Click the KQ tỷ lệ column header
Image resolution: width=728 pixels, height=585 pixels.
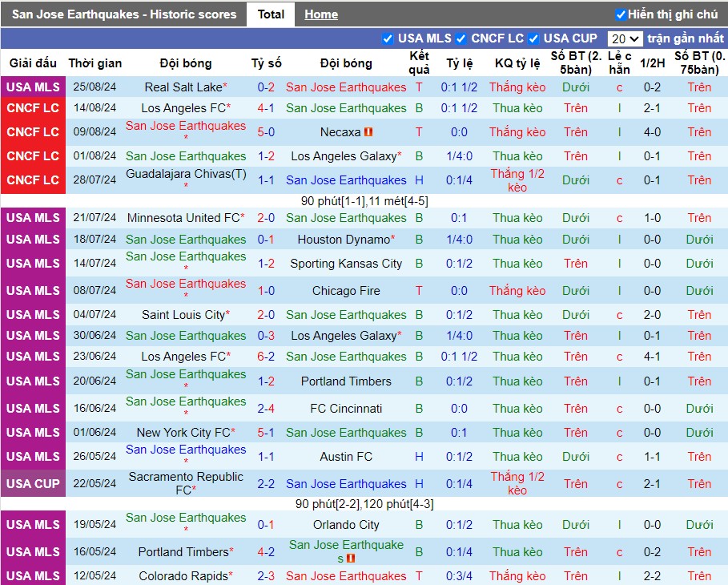coord(517,63)
